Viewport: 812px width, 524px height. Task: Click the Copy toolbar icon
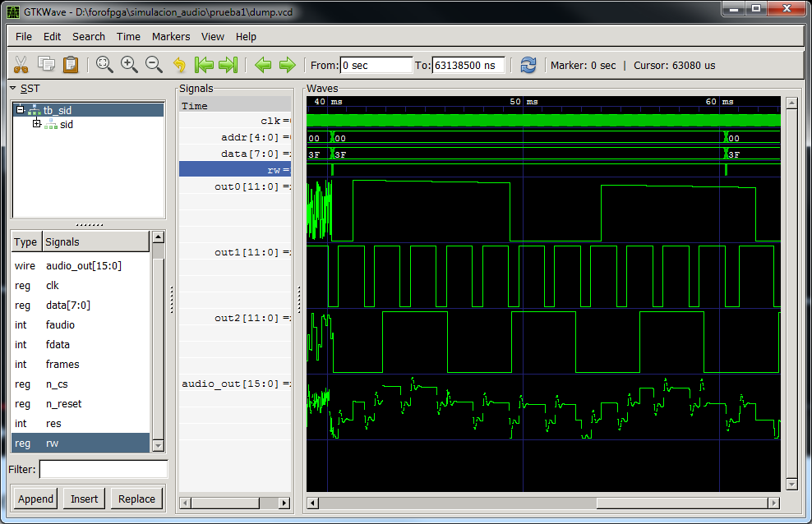[46, 65]
